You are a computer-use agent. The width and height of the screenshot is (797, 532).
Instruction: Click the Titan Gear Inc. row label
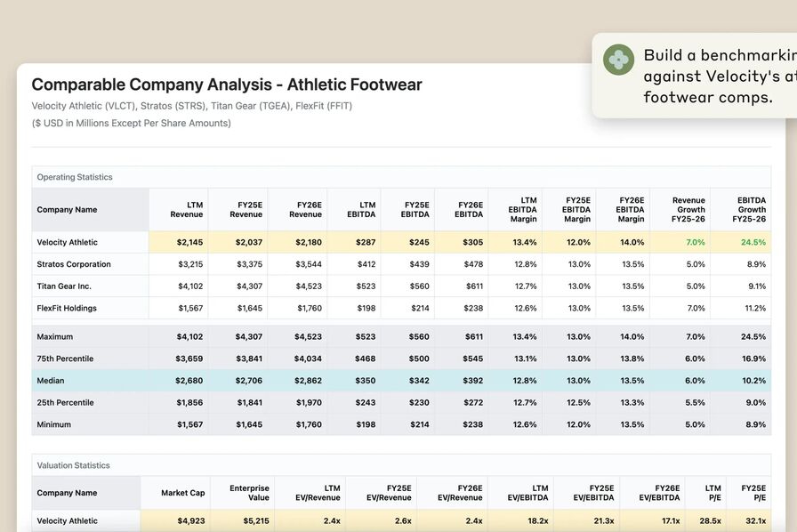[64, 286]
